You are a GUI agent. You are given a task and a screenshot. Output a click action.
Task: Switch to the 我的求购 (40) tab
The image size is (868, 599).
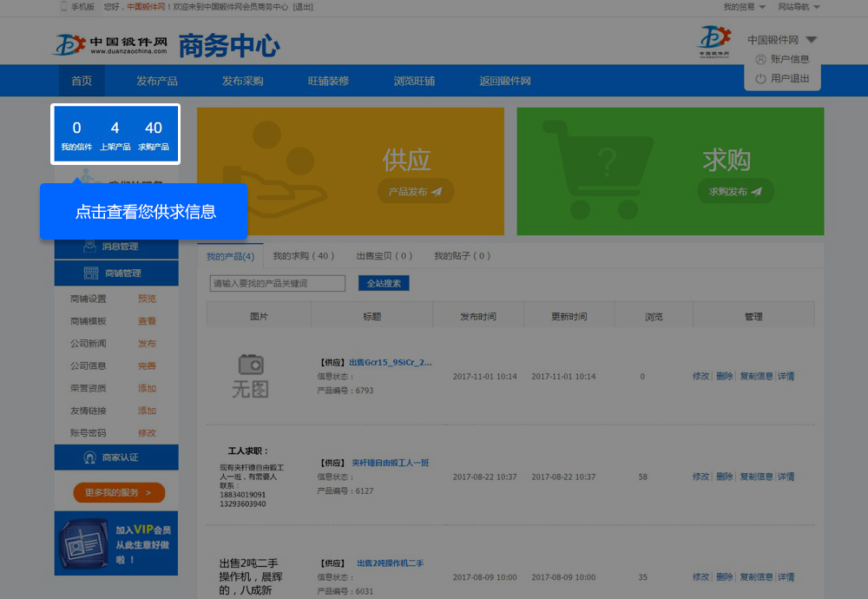pyautogui.click(x=303, y=256)
